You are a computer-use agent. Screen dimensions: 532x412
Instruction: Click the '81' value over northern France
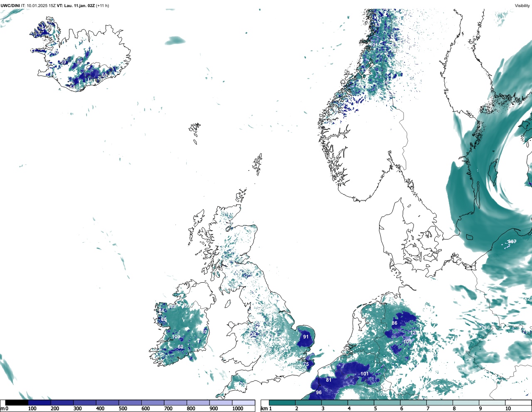click(329, 380)
